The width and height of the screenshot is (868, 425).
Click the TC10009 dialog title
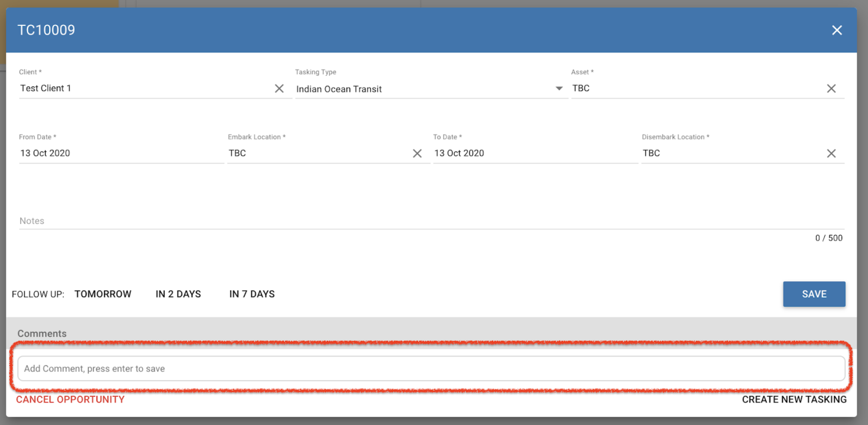(46, 30)
